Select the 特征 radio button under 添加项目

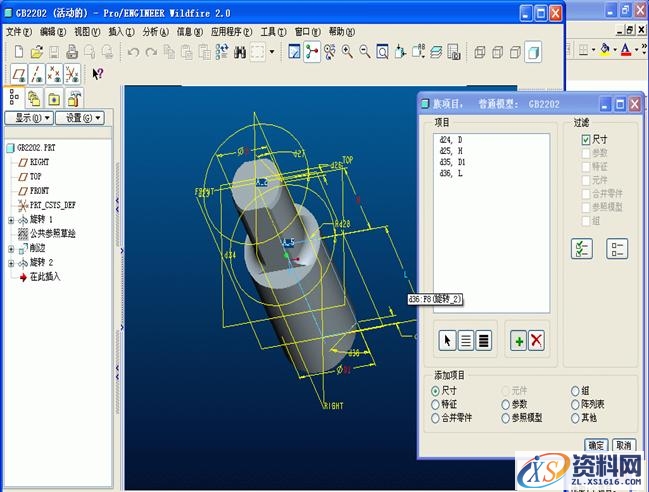436,404
